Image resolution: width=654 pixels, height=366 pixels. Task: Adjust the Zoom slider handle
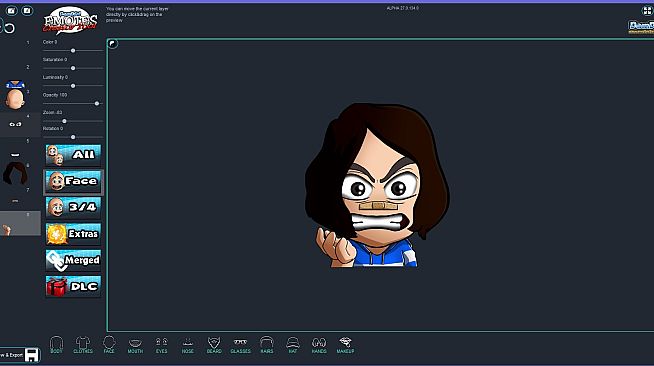coord(64,121)
